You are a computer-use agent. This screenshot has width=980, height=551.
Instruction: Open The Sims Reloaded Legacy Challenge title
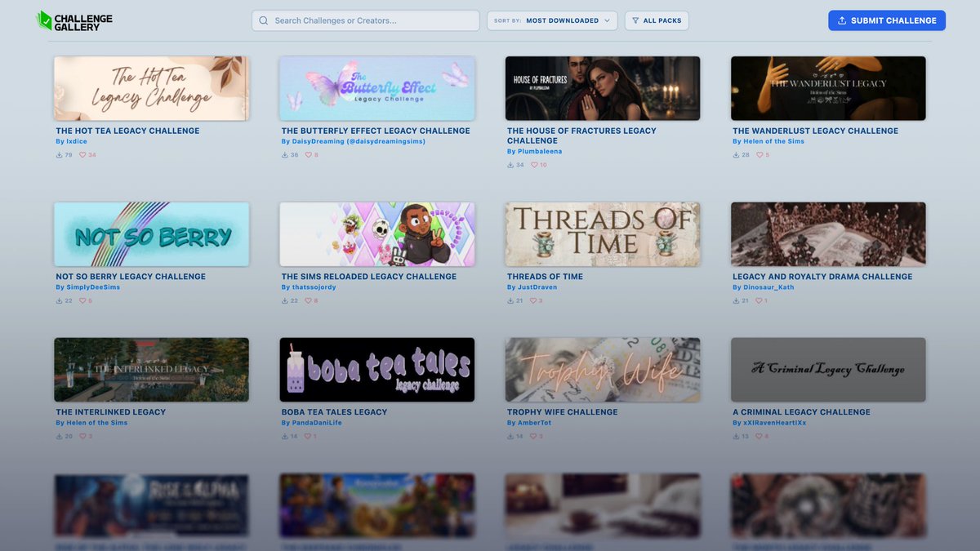click(x=369, y=277)
